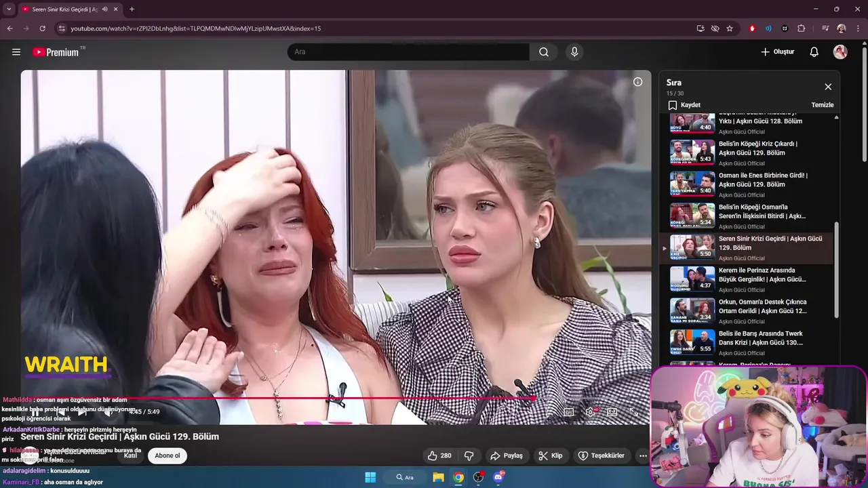
Task: Open the blue sound-wave extension
Action: tap(768, 28)
